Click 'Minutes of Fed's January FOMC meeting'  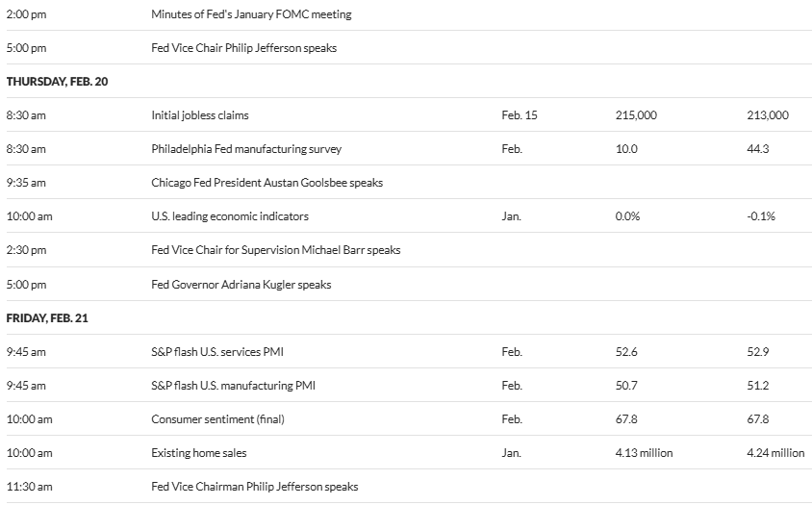251,14
